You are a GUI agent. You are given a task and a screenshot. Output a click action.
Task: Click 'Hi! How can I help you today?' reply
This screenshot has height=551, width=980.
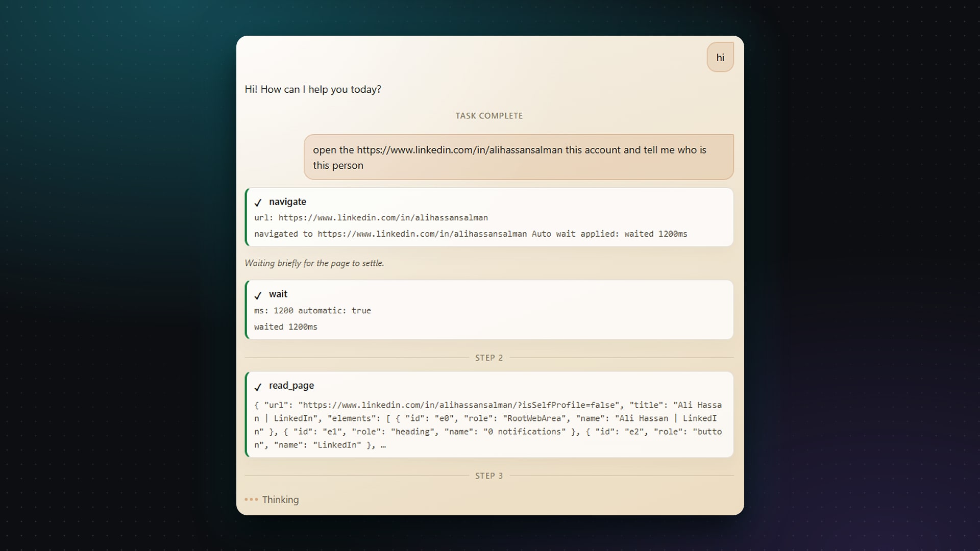coord(313,89)
